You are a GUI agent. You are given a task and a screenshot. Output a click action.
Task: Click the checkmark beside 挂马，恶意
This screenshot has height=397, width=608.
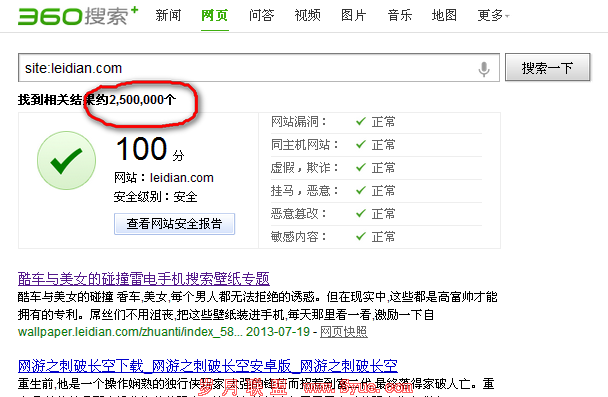pos(361,190)
